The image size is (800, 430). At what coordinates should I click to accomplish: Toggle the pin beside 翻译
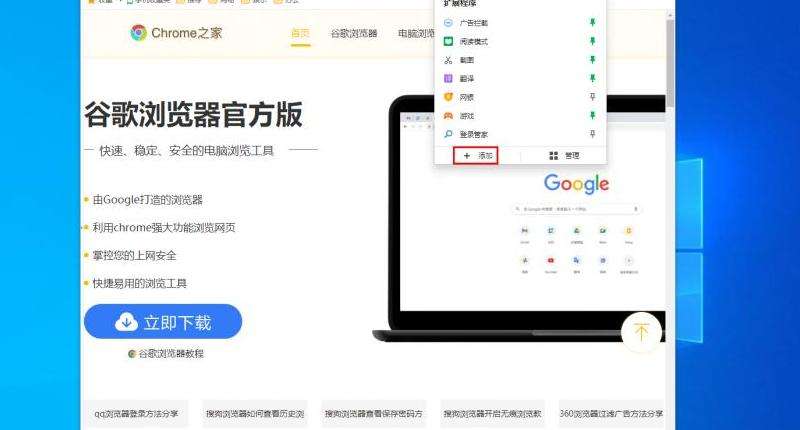click(592, 78)
